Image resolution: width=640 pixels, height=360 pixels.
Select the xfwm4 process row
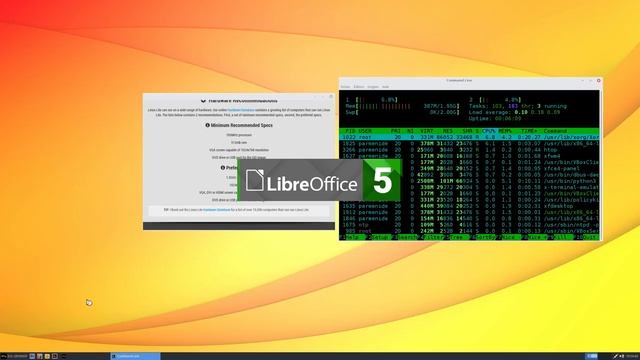point(469,156)
